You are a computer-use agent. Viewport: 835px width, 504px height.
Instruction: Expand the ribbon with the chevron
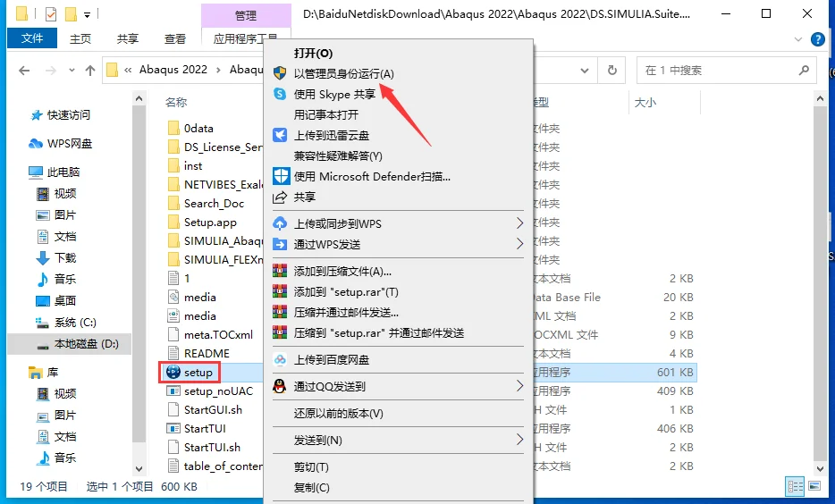(797, 38)
